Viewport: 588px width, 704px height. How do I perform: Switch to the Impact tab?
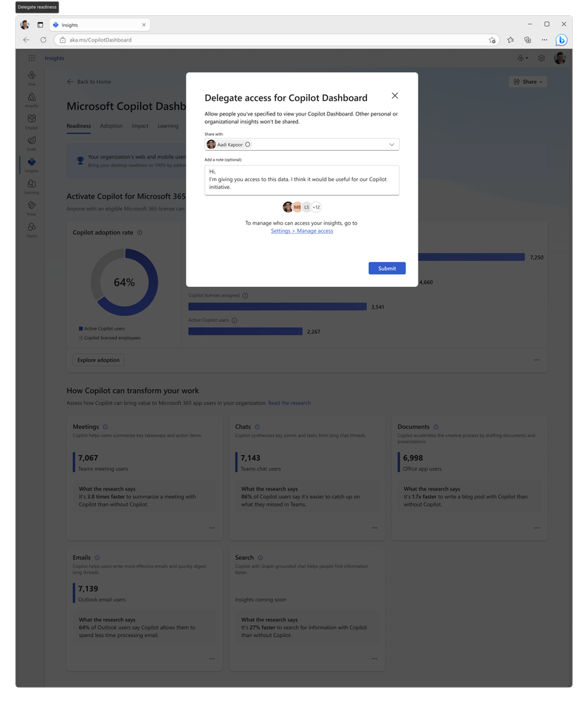140,126
